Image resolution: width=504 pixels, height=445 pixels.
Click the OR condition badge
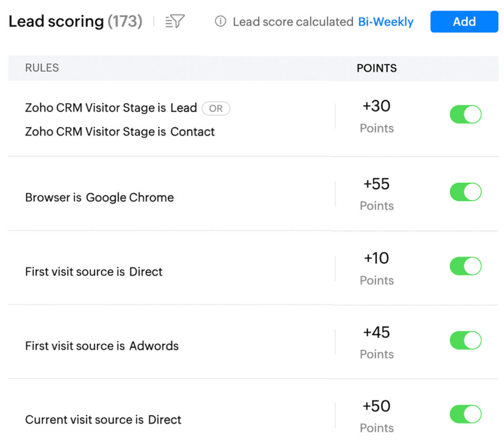tap(216, 108)
